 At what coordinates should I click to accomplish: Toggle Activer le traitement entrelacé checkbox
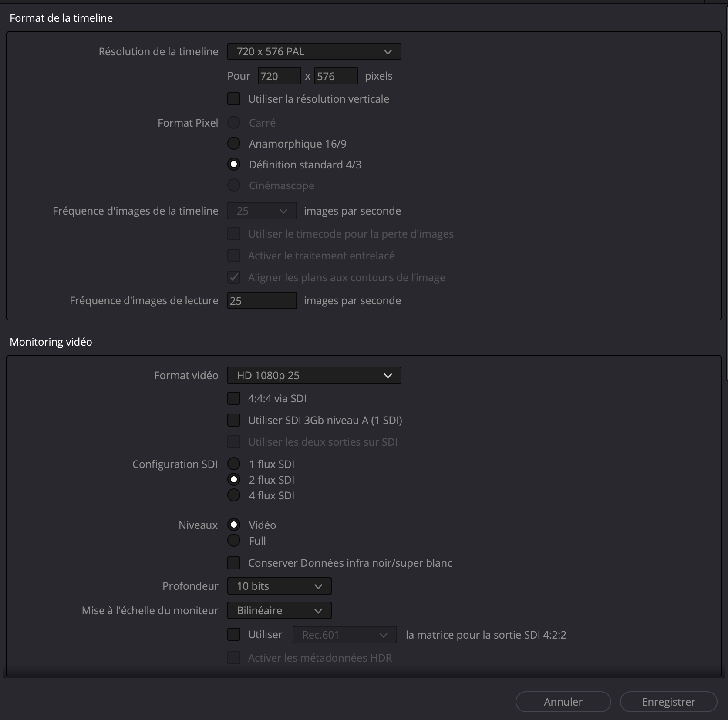[x=234, y=256]
